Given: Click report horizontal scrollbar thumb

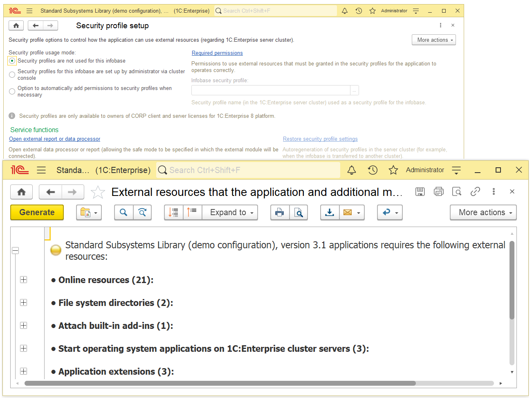Looking at the screenshot, I should (220, 383).
